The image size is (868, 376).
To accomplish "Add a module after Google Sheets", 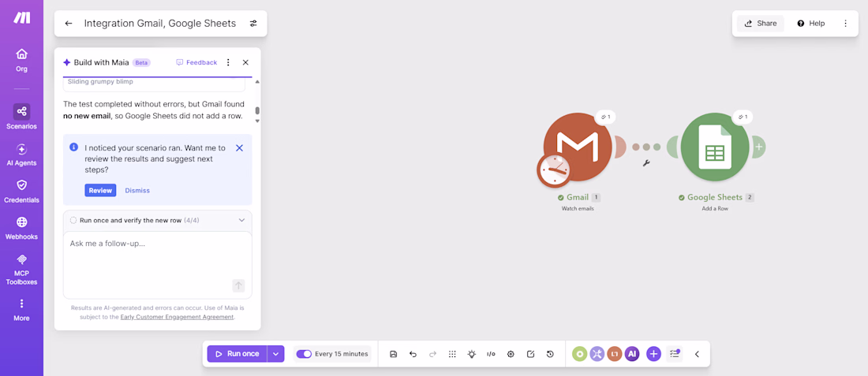I will tap(758, 147).
